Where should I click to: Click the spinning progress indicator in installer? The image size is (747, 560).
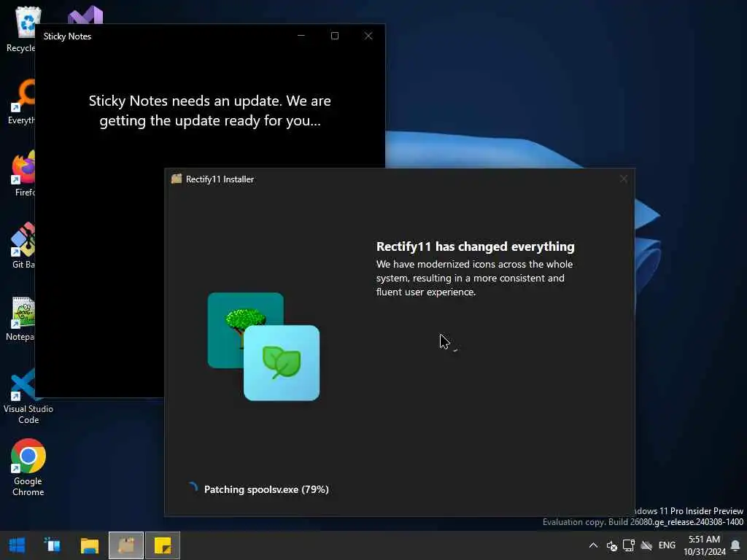click(193, 488)
